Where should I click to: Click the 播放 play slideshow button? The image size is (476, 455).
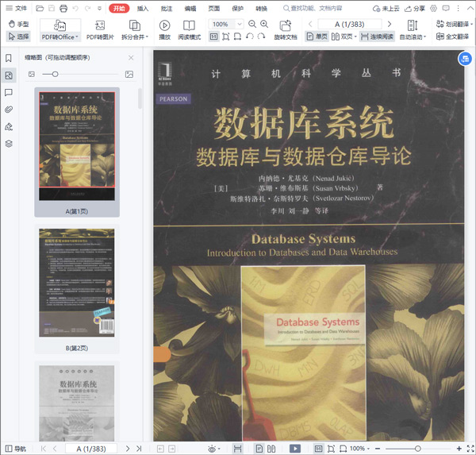click(x=164, y=30)
